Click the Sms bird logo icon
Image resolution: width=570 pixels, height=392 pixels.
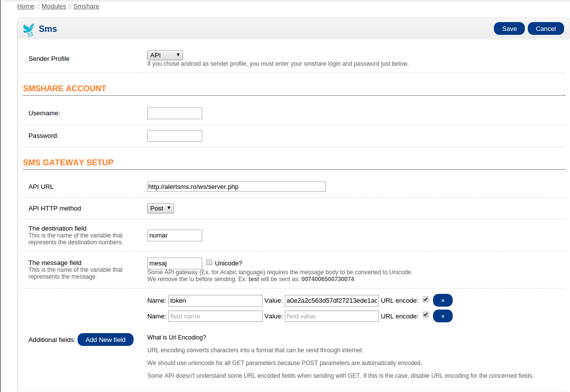[x=29, y=29]
